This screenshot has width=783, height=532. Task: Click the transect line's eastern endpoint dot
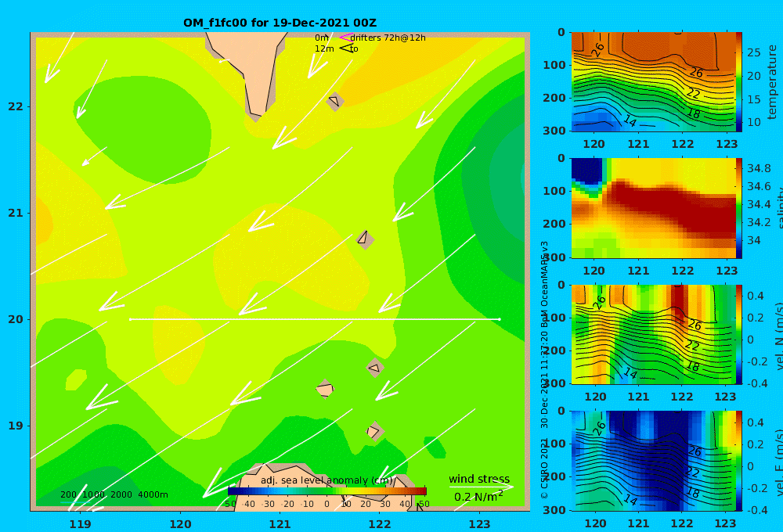coord(499,319)
